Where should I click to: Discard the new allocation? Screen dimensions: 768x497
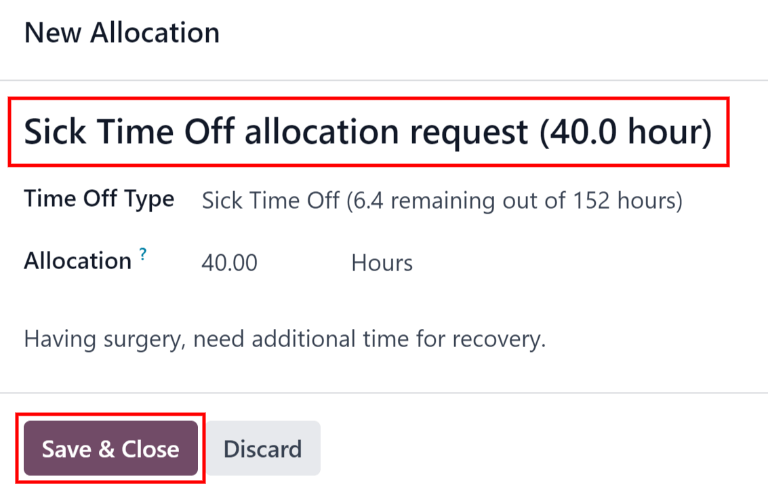pyautogui.click(x=262, y=449)
